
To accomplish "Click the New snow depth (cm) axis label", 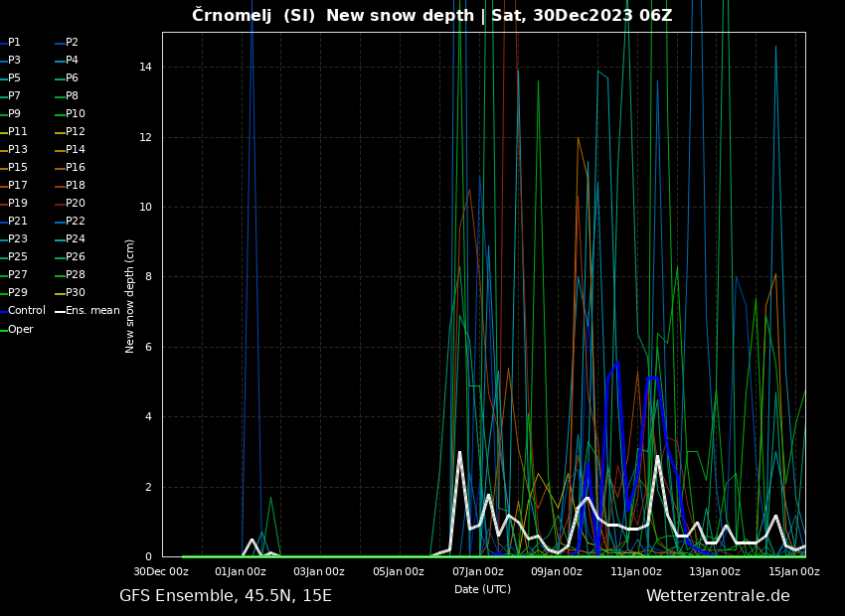I will point(130,295).
